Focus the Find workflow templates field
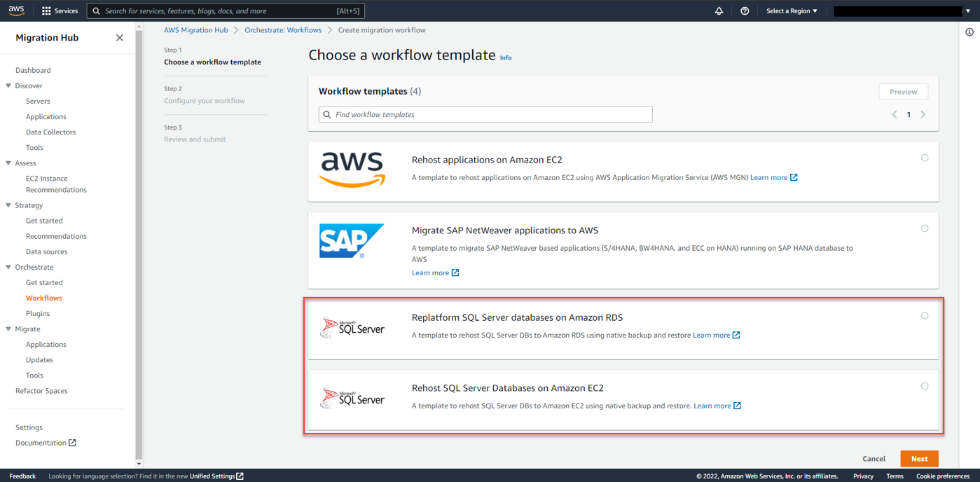980x482 pixels. [485, 114]
